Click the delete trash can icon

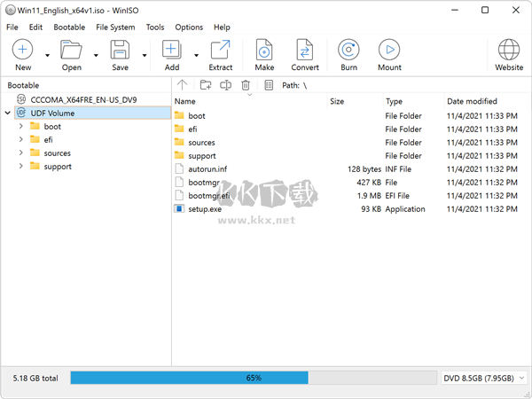pos(246,85)
